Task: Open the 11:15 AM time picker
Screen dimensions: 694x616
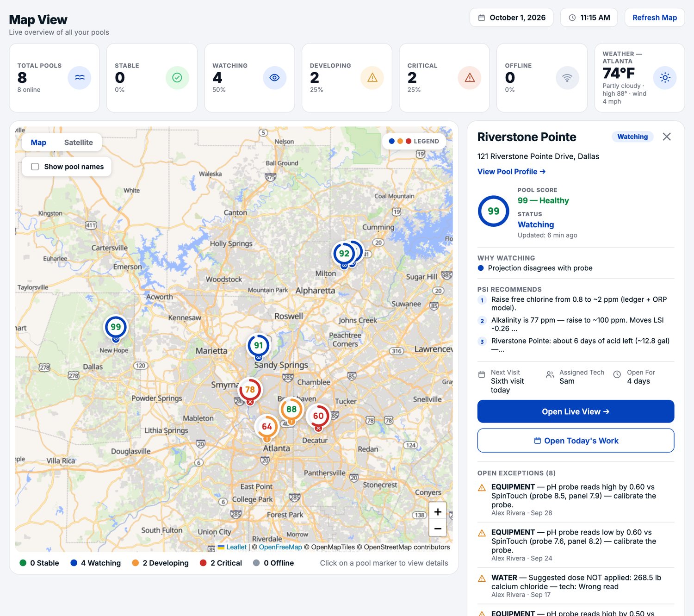Action: pos(589,18)
